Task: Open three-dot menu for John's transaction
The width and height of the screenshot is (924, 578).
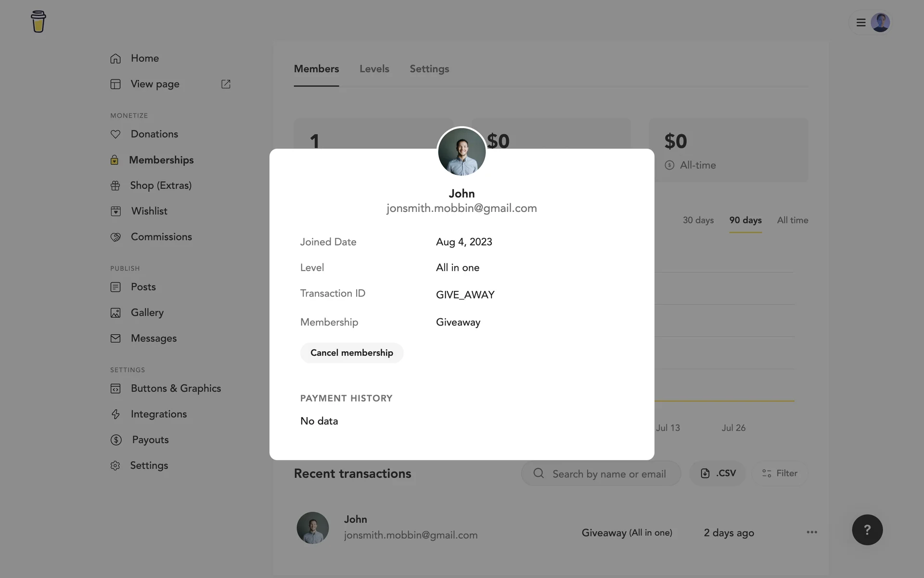Action: (811, 532)
